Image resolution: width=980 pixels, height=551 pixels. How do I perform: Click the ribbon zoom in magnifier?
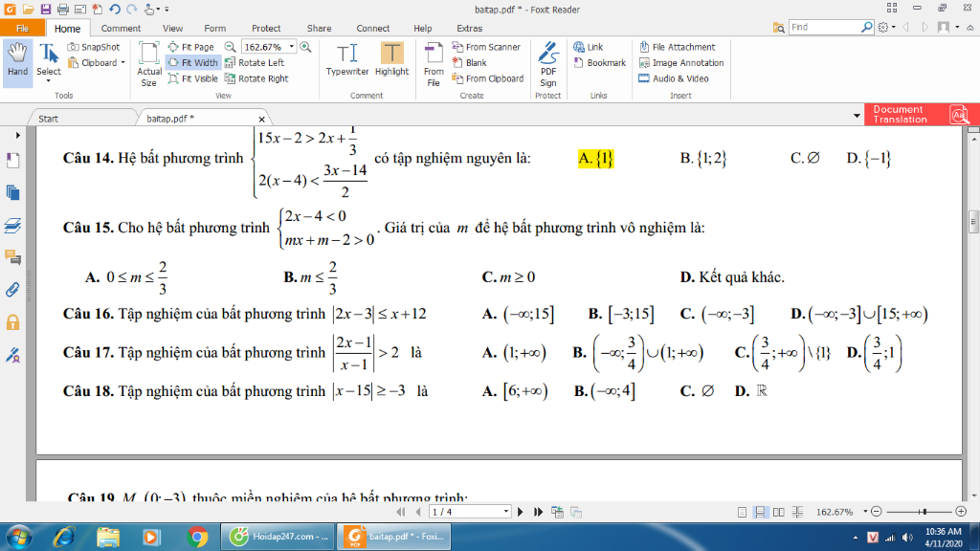click(305, 47)
